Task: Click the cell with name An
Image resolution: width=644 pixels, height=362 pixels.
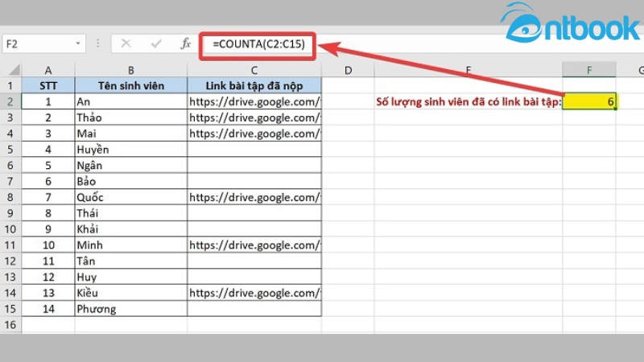Action: point(131,102)
